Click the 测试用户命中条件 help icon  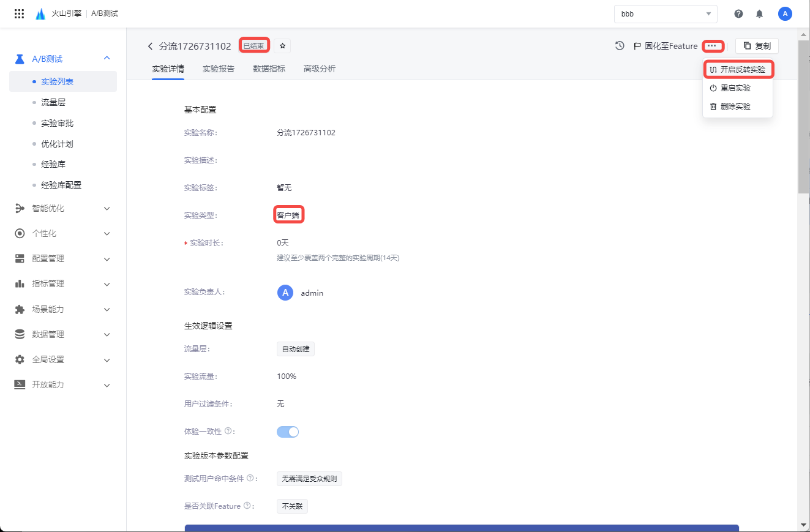pos(250,479)
